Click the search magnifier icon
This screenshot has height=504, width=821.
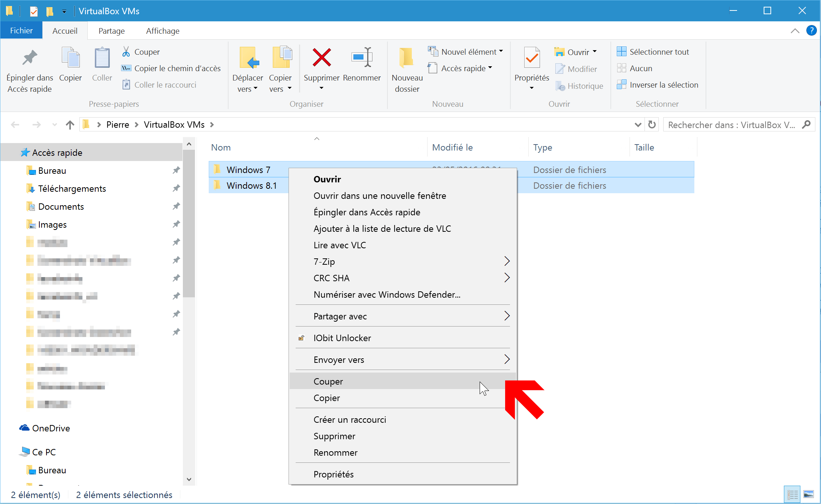(x=806, y=124)
